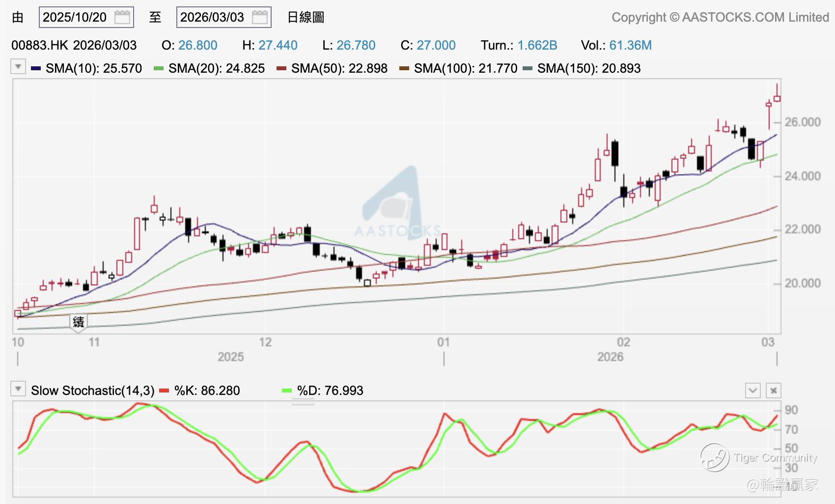
Task: Close the Slow Stochastic panel
Action: pos(774,391)
